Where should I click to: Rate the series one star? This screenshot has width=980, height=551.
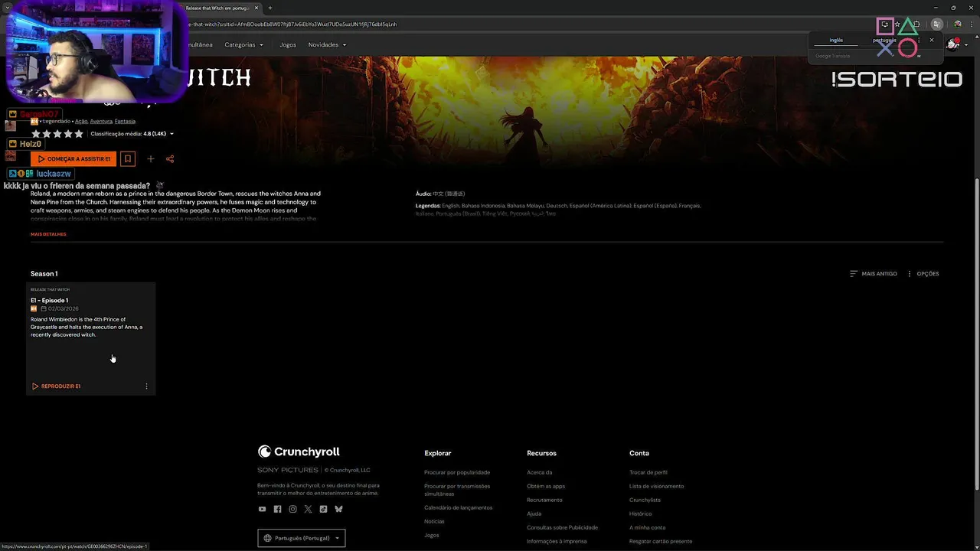[36, 134]
